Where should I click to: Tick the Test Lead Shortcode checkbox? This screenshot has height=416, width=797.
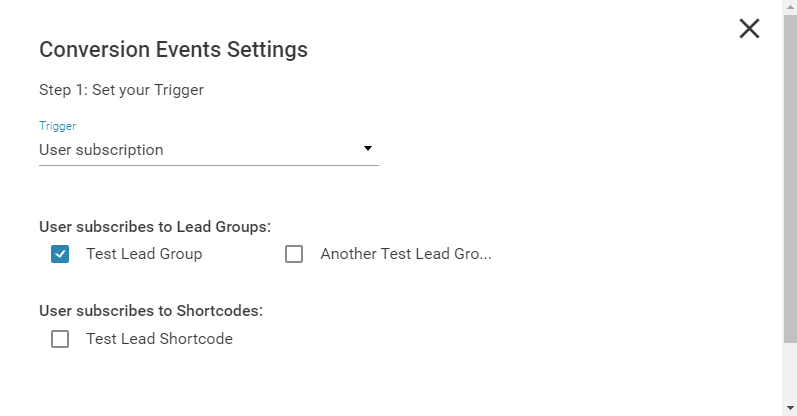click(60, 339)
